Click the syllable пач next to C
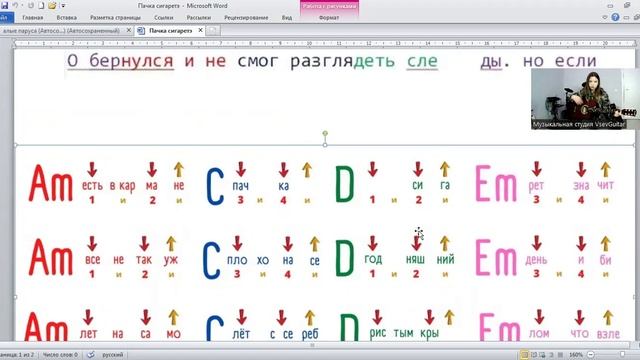The height and width of the screenshot is (360, 640). click(x=240, y=186)
